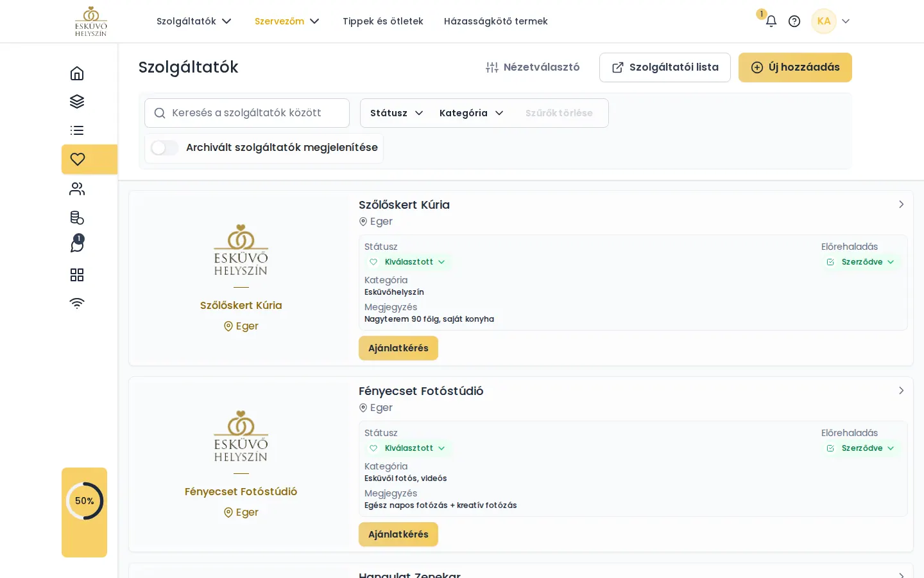Image resolution: width=924 pixels, height=578 pixels.
Task: Expand the Státusz filter dropdown
Action: (397, 113)
